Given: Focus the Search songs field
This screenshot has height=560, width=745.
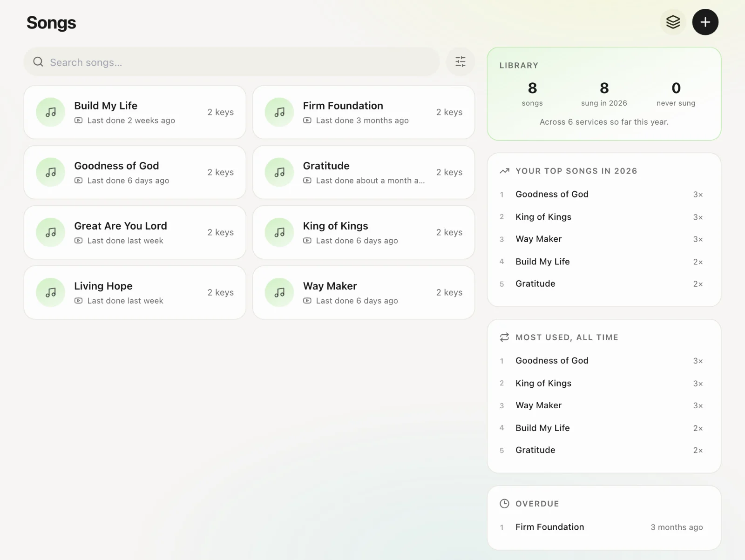Looking at the screenshot, I should tap(231, 62).
